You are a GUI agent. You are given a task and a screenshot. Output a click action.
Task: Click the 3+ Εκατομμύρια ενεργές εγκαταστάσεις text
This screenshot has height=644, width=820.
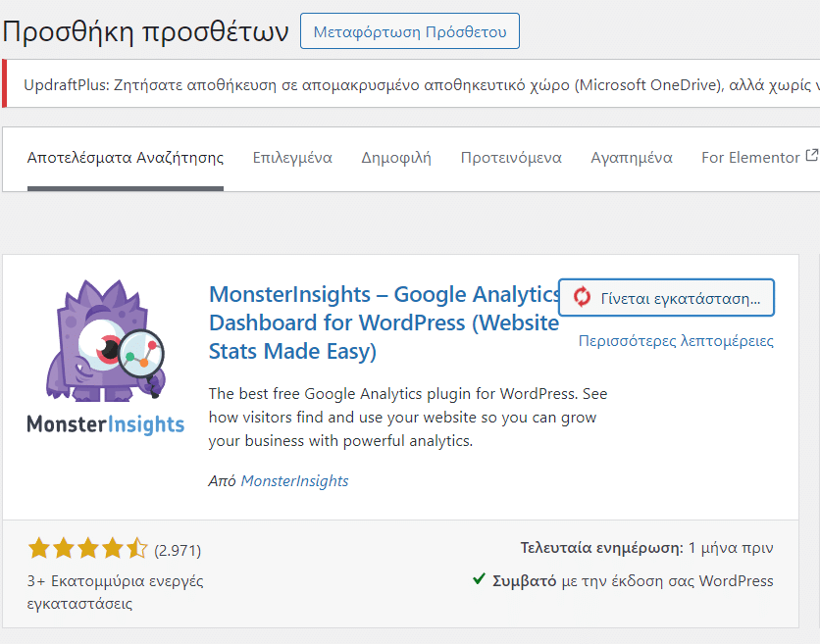(x=115, y=592)
